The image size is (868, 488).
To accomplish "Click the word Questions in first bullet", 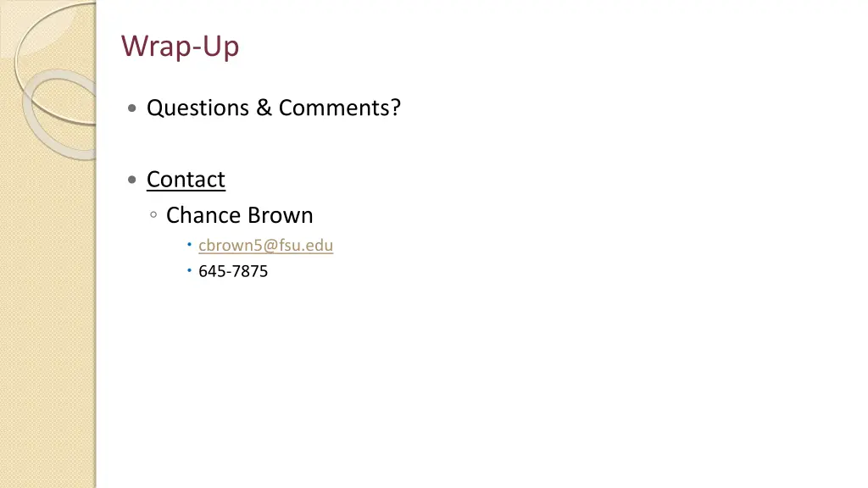I will tap(198, 108).
